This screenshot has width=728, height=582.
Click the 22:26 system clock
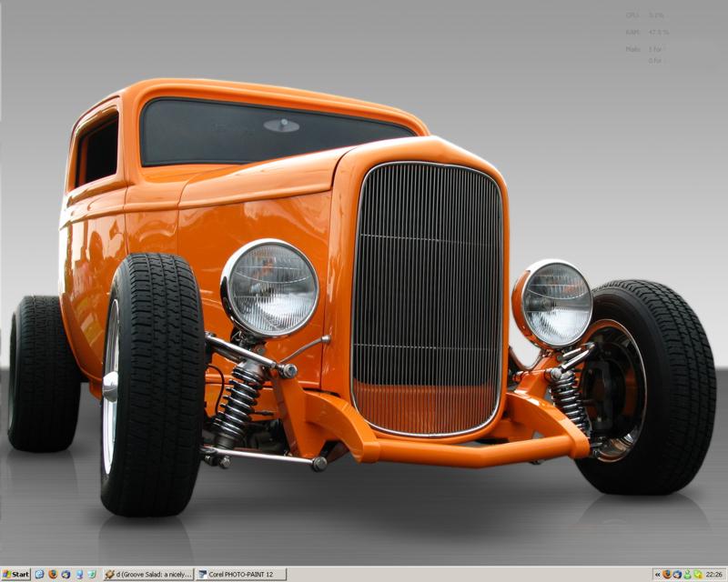[x=714, y=575]
